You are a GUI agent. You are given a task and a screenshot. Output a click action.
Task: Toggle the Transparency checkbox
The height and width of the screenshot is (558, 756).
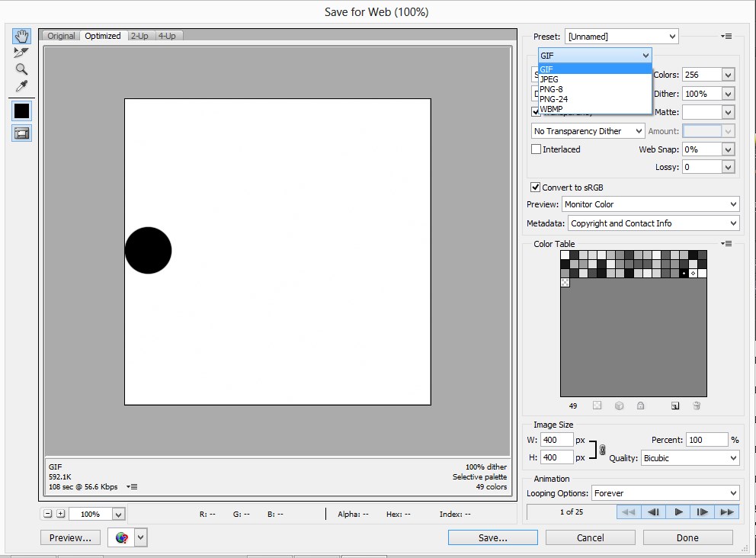[x=536, y=112]
